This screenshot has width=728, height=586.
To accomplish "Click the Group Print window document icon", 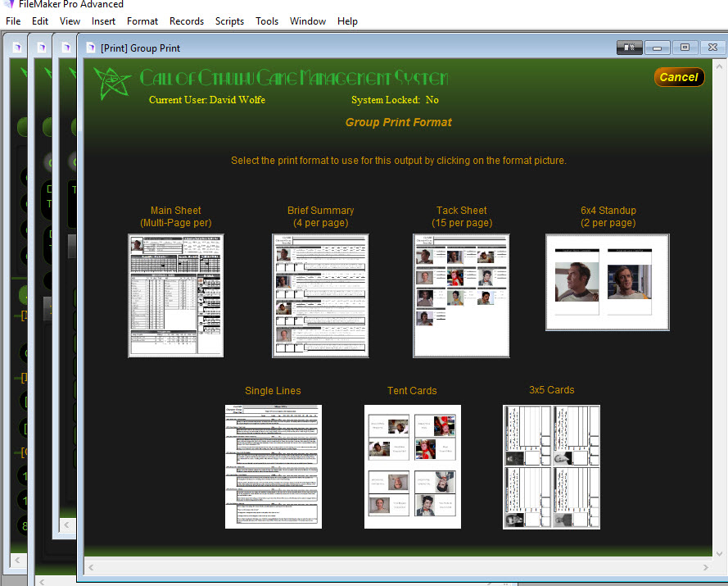I will pyautogui.click(x=91, y=48).
